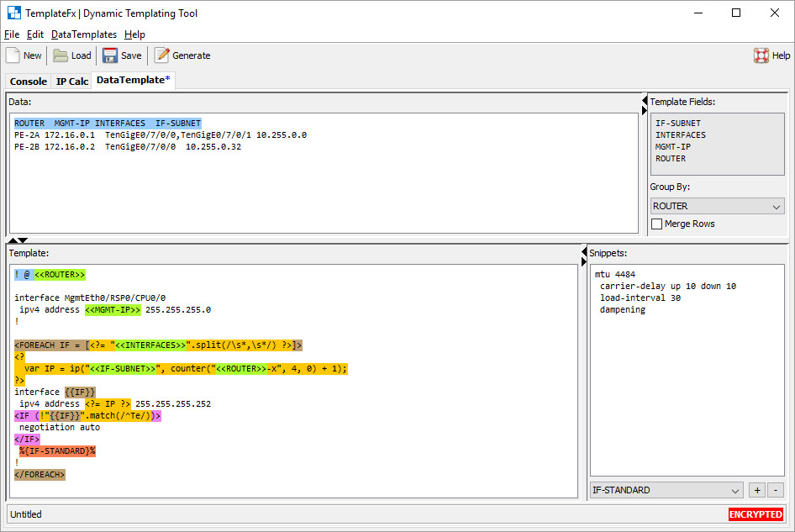The height and width of the screenshot is (532, 795).
Task: Click the Untitled status bar text
Action: click(26, 514)
